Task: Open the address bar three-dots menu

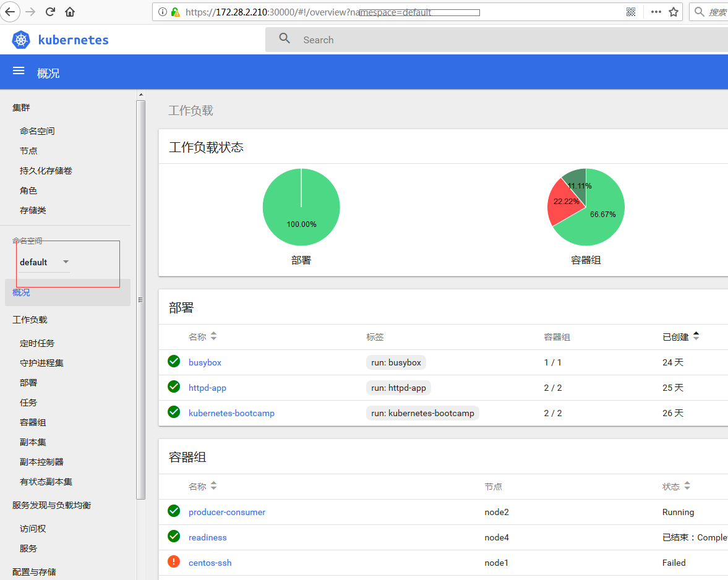Action: click(656, 12)
